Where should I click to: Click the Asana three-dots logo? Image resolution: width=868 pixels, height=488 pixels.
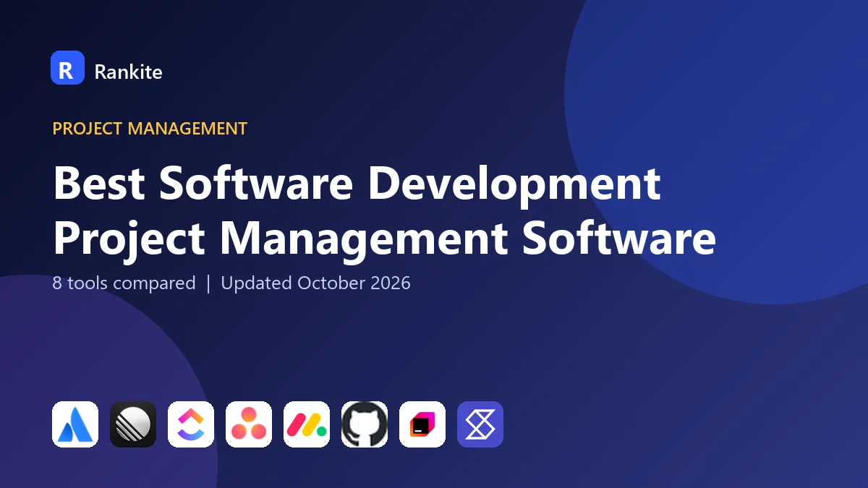tap(249, 424)
